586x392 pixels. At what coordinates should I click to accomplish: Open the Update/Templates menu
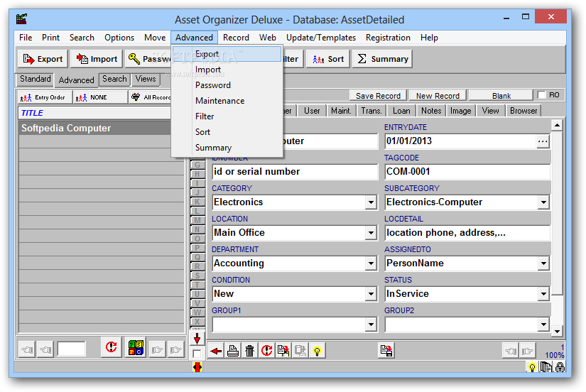320,38
